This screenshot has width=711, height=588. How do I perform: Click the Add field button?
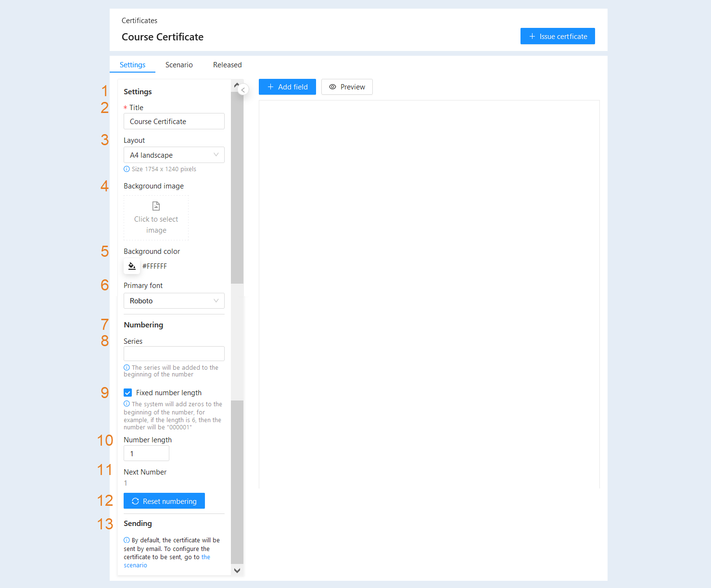point(287,87)
